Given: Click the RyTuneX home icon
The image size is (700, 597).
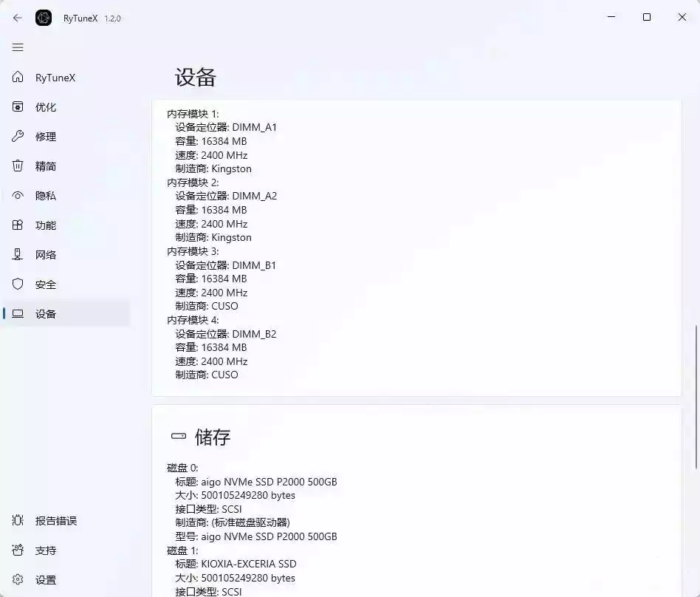Looking at the screenshot, I should 18,77.
